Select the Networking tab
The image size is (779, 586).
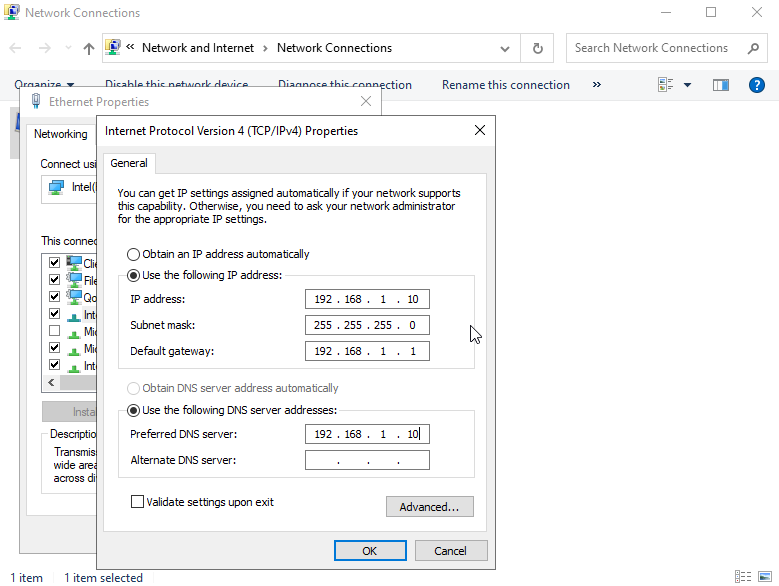61,134
